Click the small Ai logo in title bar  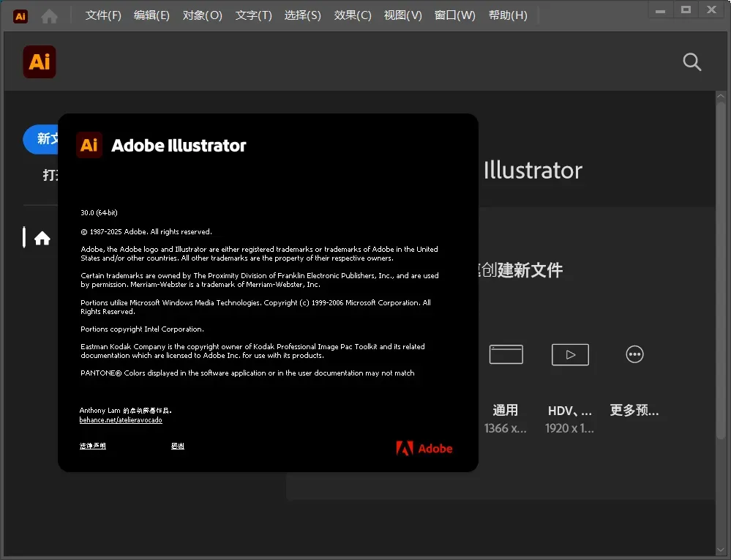point(20,16)
